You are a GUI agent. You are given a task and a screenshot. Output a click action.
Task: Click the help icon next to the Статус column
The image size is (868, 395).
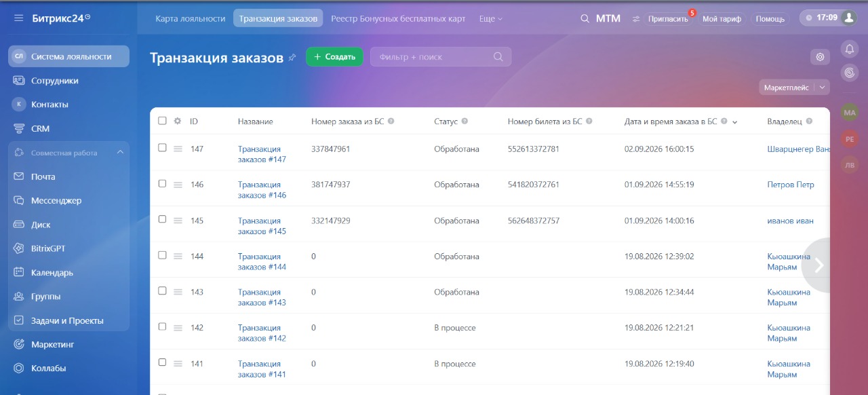[465, 121]
